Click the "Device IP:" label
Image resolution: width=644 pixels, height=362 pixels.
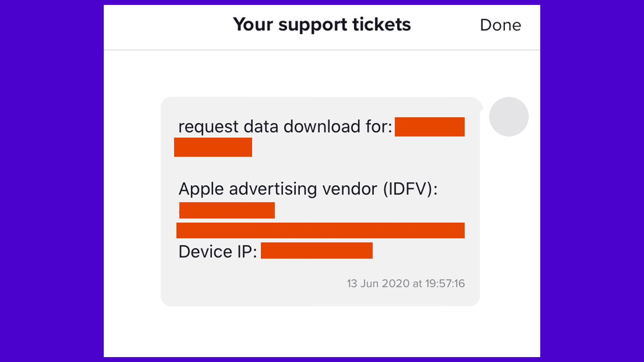(217, 252)
